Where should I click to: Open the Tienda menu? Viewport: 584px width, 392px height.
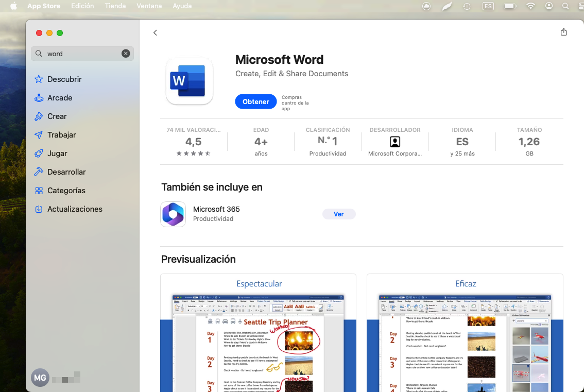pos(115,6)
